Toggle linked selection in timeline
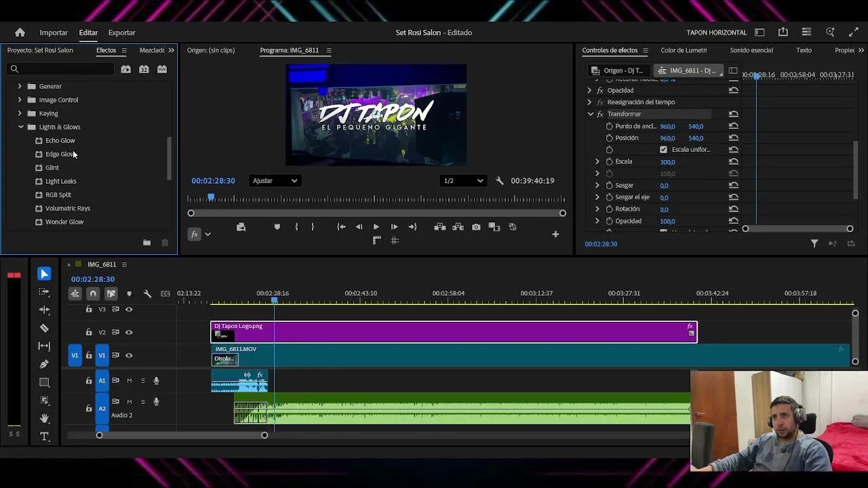The width and height of the screenshot is (868, 488). click(111, 293)
